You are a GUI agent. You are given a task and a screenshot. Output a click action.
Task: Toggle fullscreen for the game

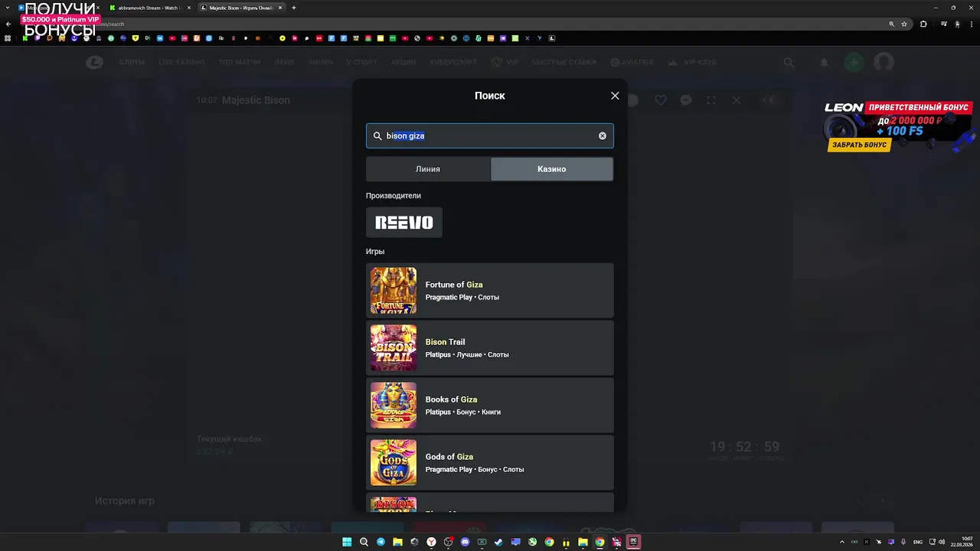[x=711, y=100]
